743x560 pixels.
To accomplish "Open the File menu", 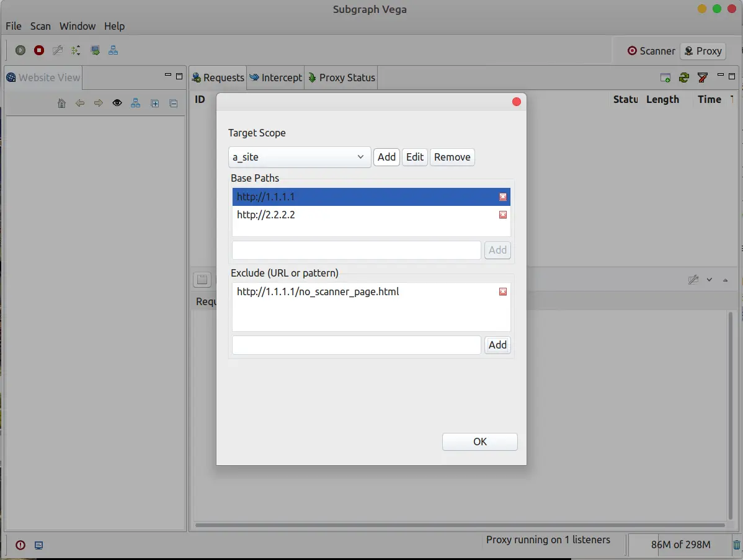I will (13, 26).
